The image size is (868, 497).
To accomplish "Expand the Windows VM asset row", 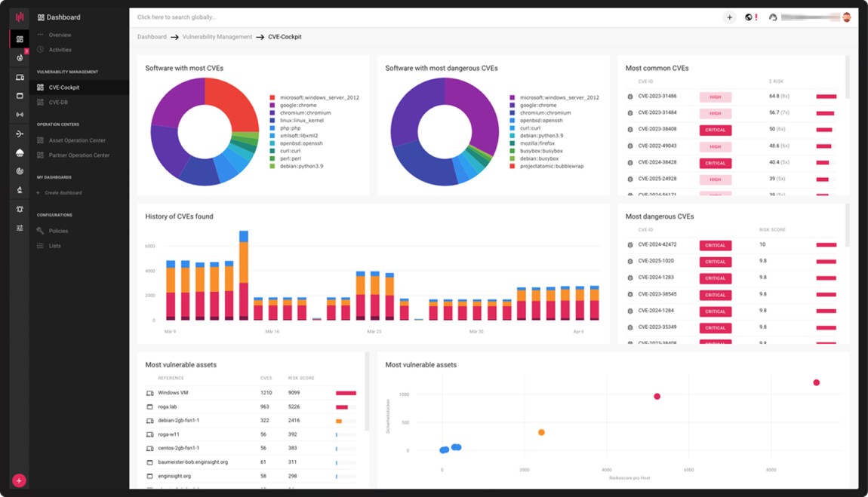I will click(x=173, y=393).
